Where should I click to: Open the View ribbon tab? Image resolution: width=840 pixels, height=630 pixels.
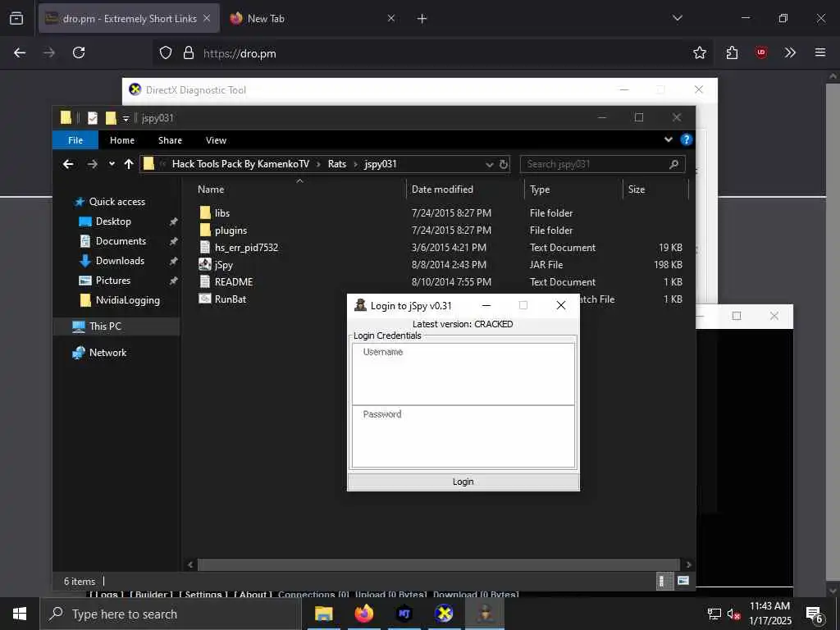tap(216, 140)
